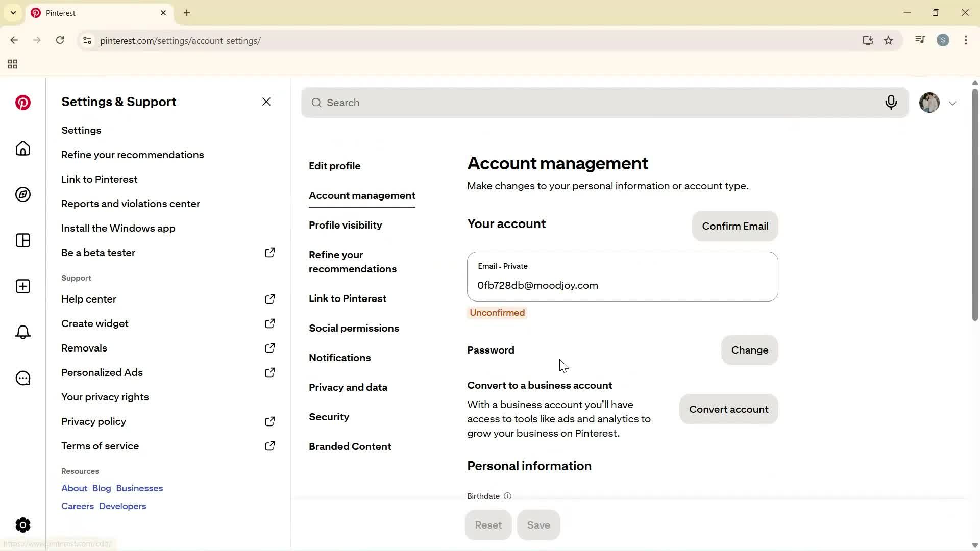
Task: Start voice search with the microphone icon
Action: [891, 103]
